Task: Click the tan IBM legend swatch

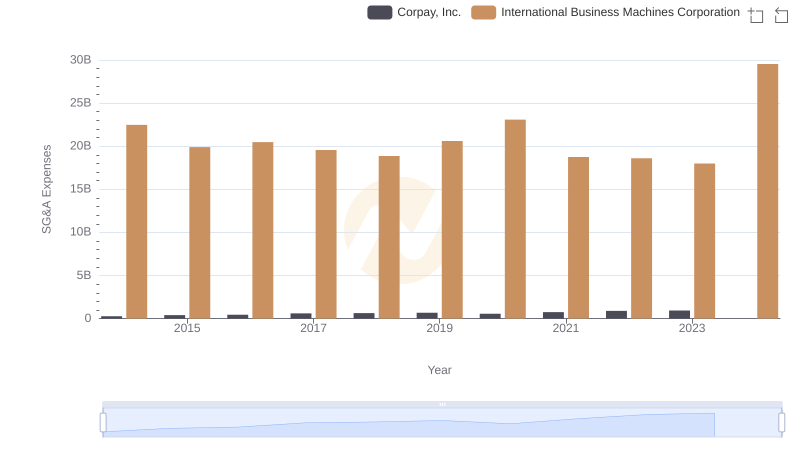Action: pyautogui.click(x=484, y=12)
